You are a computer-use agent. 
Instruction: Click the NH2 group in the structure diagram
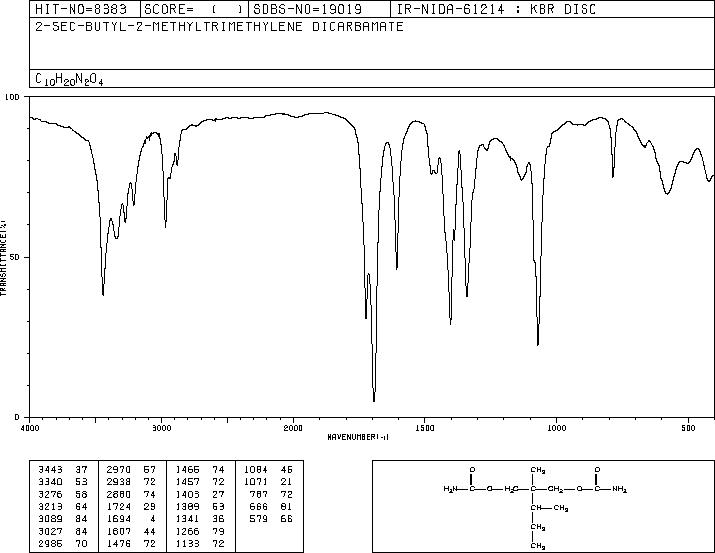620,489
